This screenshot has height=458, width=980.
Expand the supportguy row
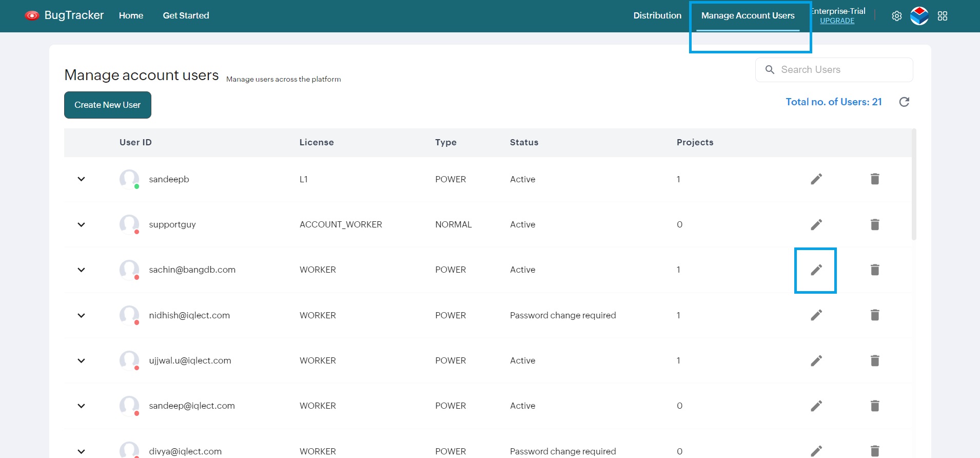pos(81,224)
